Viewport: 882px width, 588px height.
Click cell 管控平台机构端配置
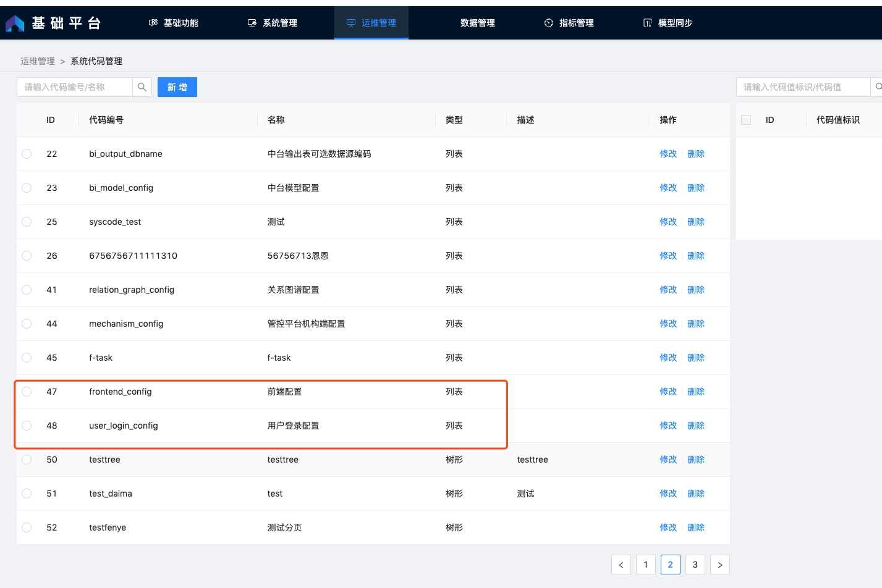tap(307, 324)
